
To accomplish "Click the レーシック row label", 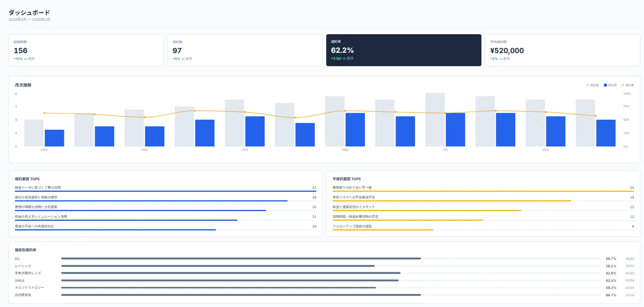I will click(x=23, y=266).
